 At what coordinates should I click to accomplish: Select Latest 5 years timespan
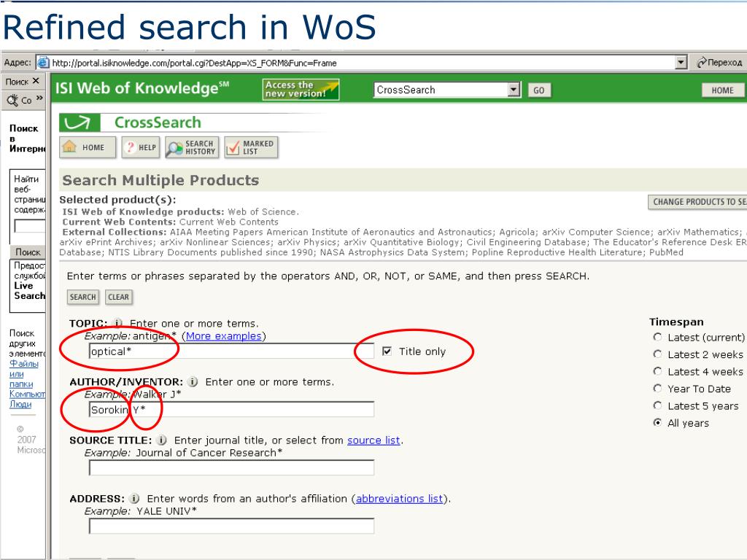point(657,405)
